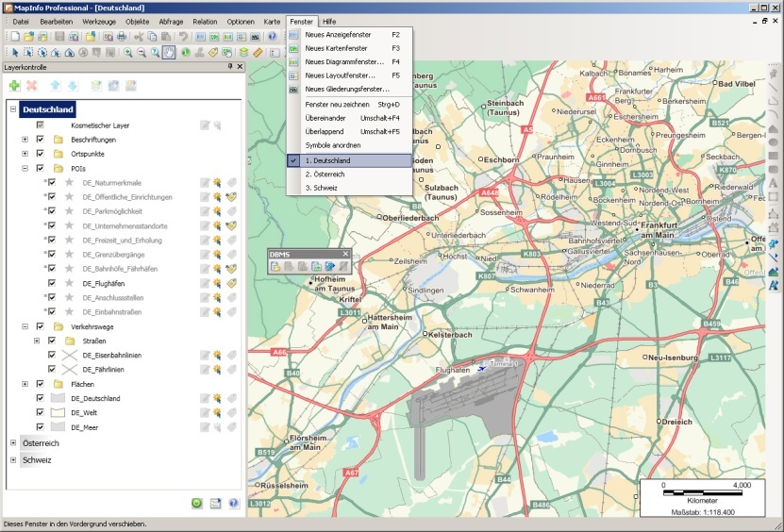This screenshot has height=532, width=784.
Task: Select the Ruler measuring tool
Action: [x=258, y=53]
